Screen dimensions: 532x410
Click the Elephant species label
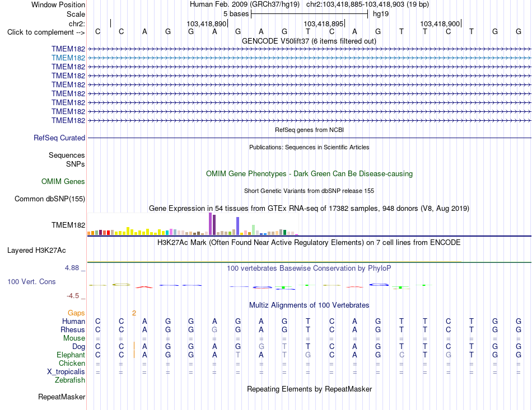coord(71,355)
